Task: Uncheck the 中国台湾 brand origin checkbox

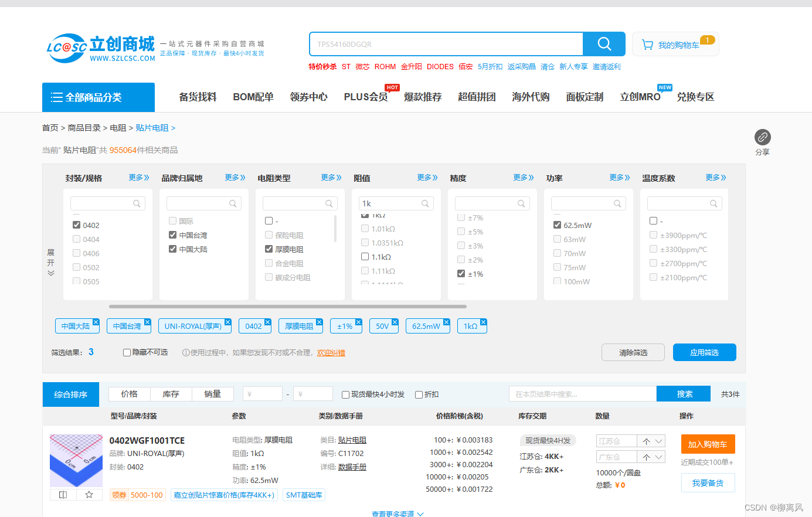Action: point(172,234)
